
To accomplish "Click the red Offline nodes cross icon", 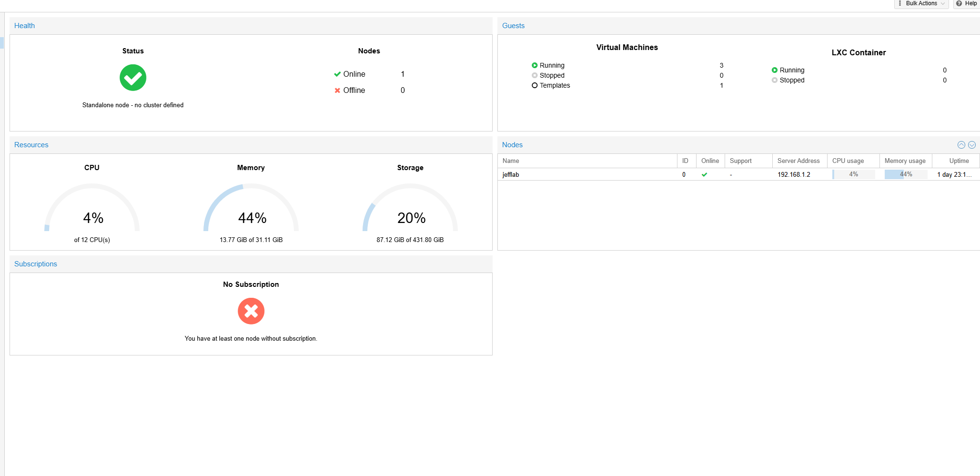I will (337, 91).
